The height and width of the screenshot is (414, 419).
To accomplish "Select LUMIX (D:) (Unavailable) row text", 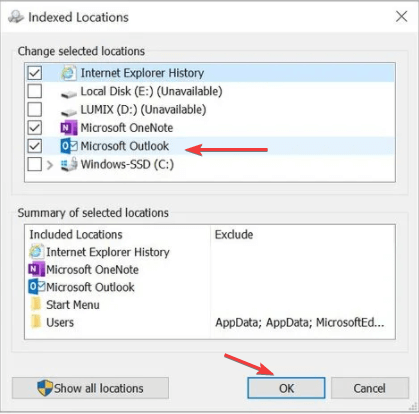I will [x=143, y=110].
